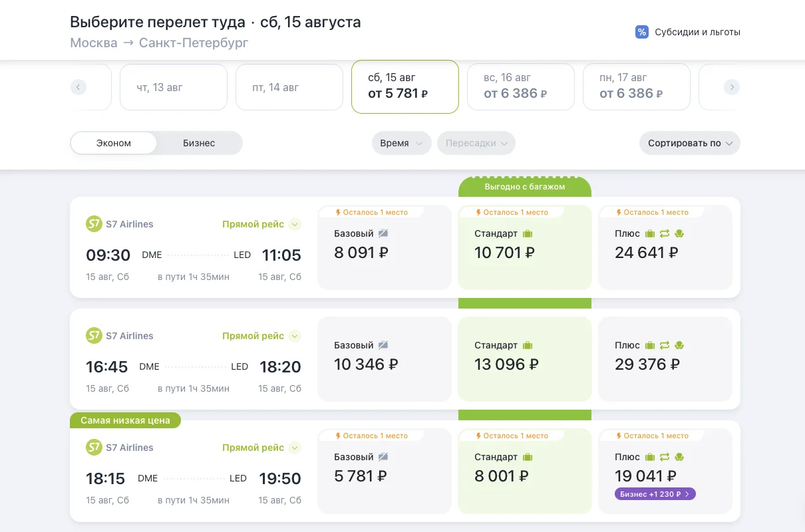Click no-baggage icon on 5 781 ₽ Базовый fare

[383, 457]
